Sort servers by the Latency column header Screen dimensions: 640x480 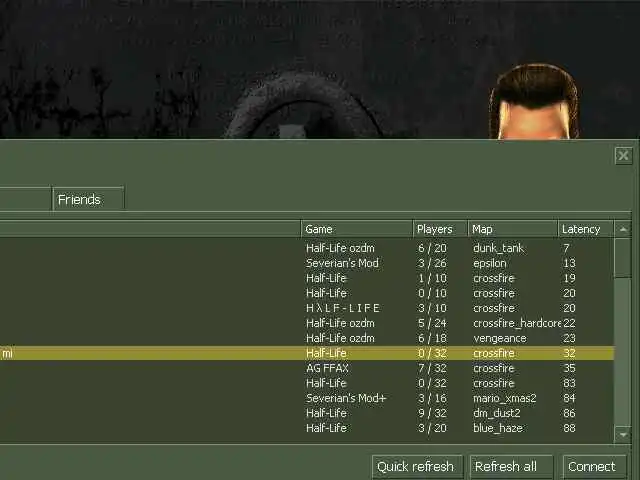(585, 229)
